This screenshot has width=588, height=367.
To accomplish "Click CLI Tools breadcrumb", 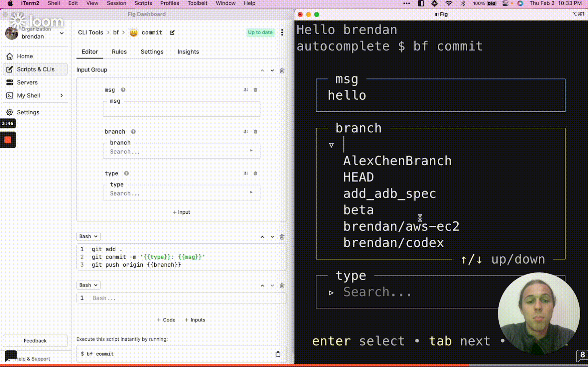I will (90, 33).
